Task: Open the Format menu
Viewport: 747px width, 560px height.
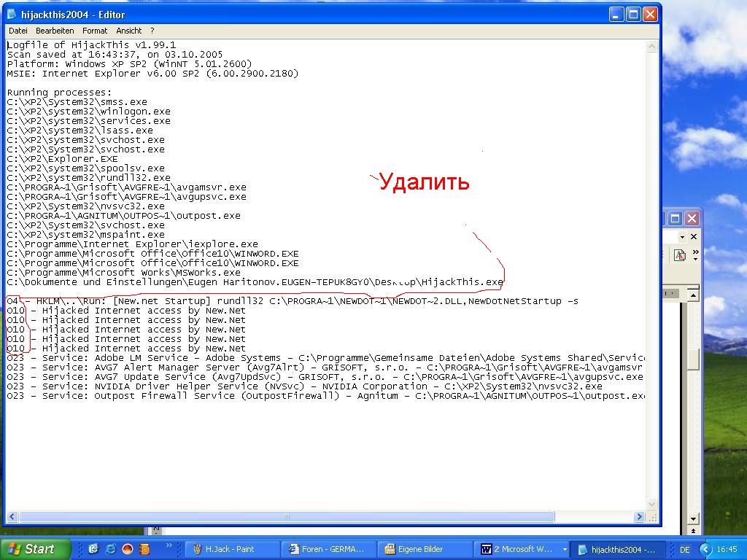Action: click(95, 31)
